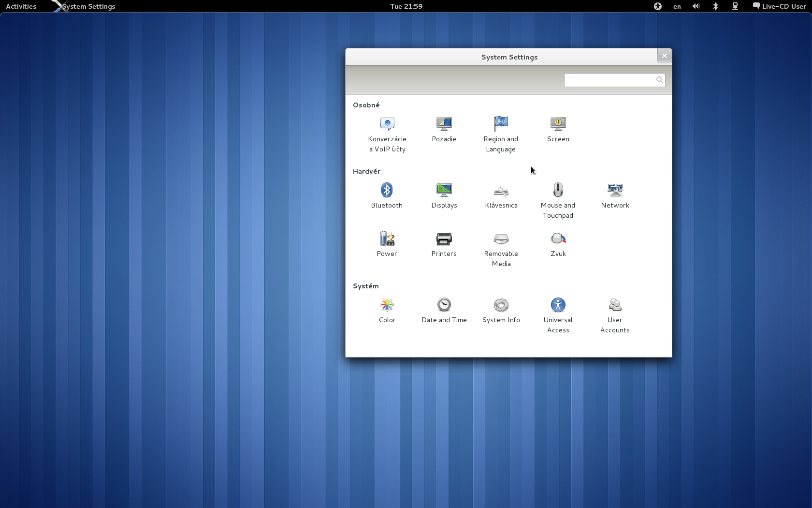
Task: Open the accessibility menu in top bar
Action: [x=657, y=6]
